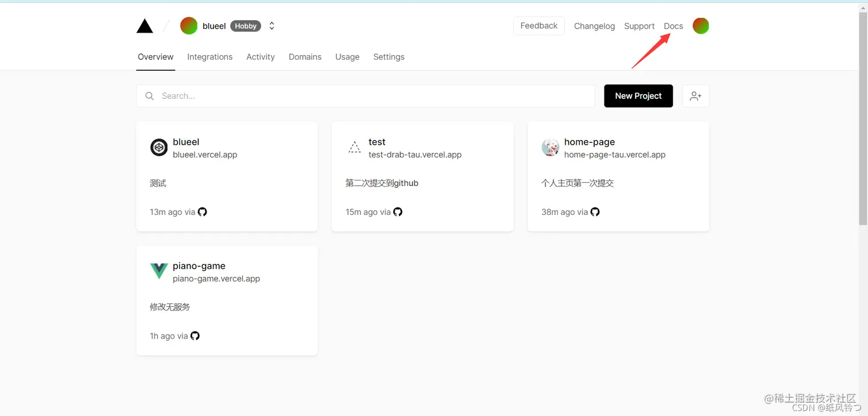Open the blueel project title
The image size is (868, 416).
pos(186,142)
